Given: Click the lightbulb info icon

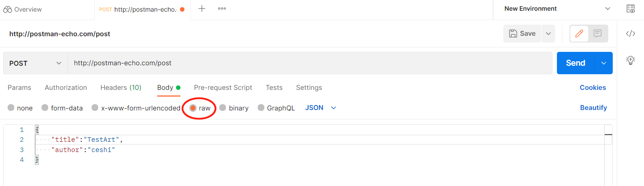Looking at the screenshot, I should pyautogui.click(x=631, y=60).
